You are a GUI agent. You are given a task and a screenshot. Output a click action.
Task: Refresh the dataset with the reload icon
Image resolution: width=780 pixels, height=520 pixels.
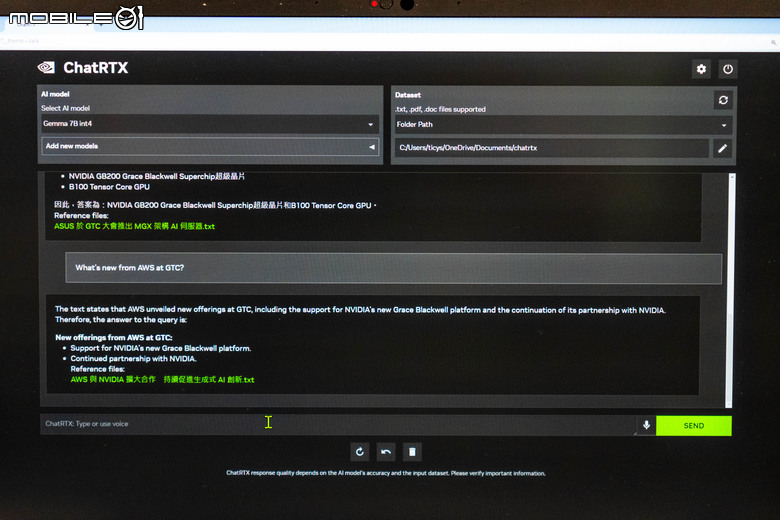723,100
